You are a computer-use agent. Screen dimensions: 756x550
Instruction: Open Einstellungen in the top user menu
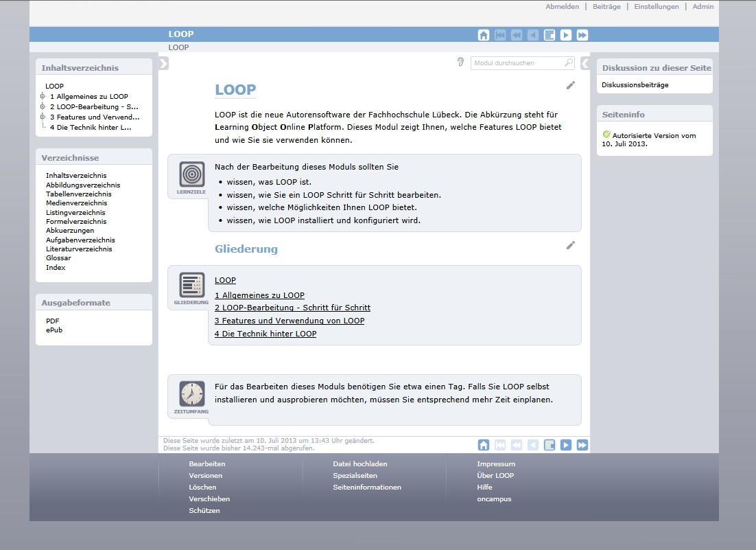click(656, 7)
